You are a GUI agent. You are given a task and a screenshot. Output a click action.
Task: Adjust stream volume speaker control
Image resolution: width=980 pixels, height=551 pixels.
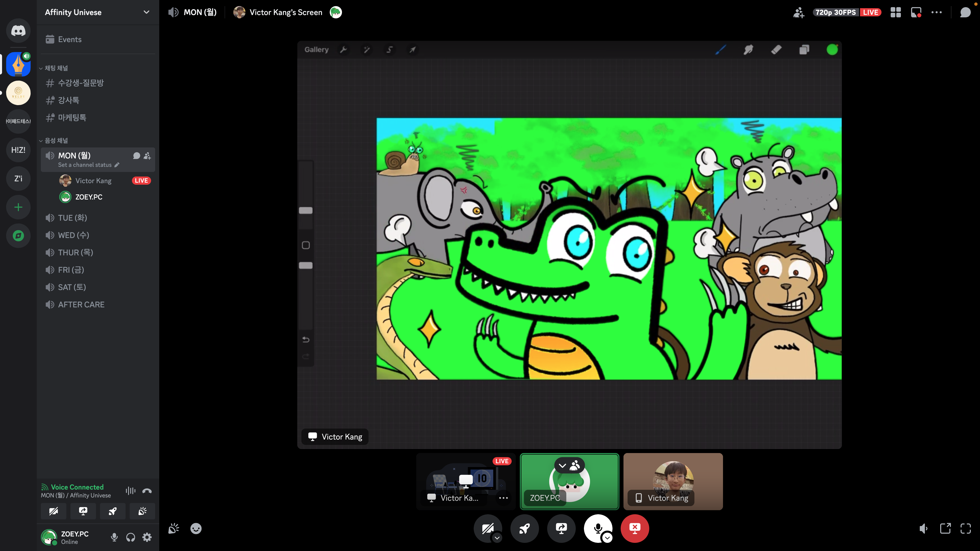tap(923, 529)
